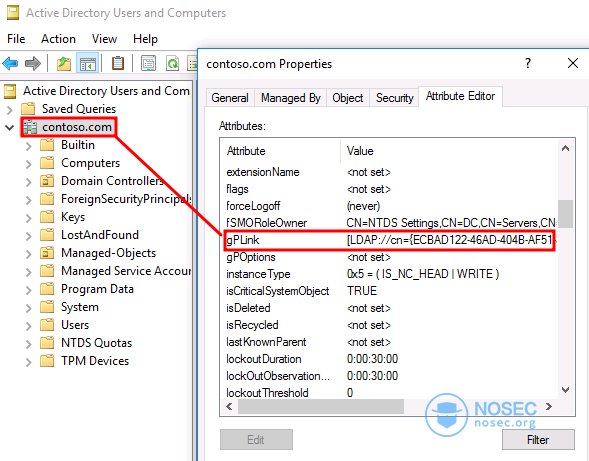The image size is (589, 461).
Task: Select the Attribute Editor tab
Action: (460, 96)
